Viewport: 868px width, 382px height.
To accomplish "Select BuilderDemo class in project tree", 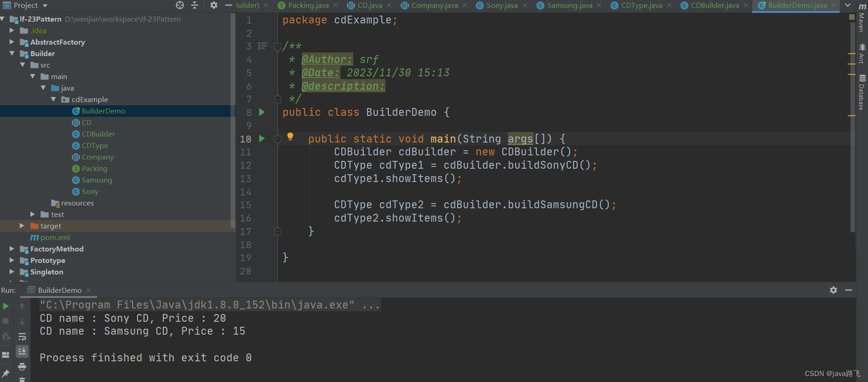I will 103,111.
